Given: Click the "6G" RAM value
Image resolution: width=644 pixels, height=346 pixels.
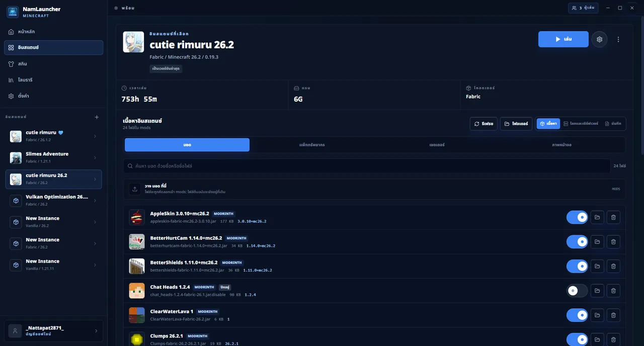Looking at the screenshot, I should [298, 99].
